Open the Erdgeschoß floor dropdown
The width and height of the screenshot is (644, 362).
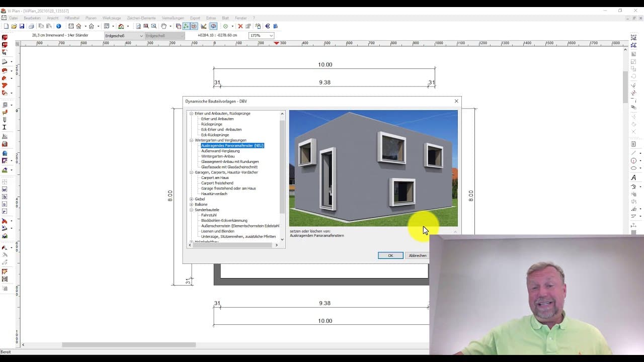pos(124,36)
